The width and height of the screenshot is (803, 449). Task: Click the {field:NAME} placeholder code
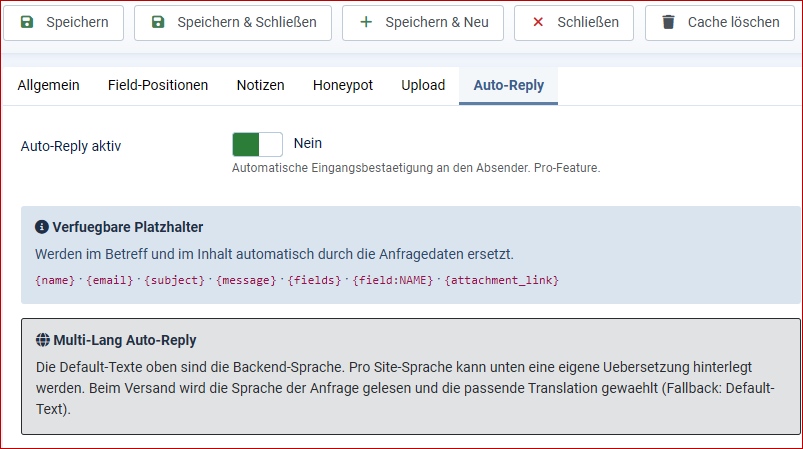coord(392,280)
